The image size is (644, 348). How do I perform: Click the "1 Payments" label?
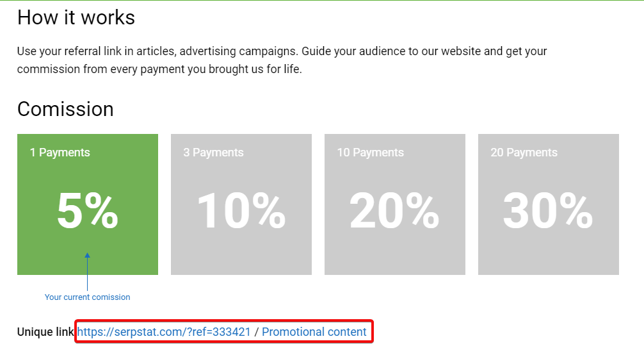tap(60, 153)
